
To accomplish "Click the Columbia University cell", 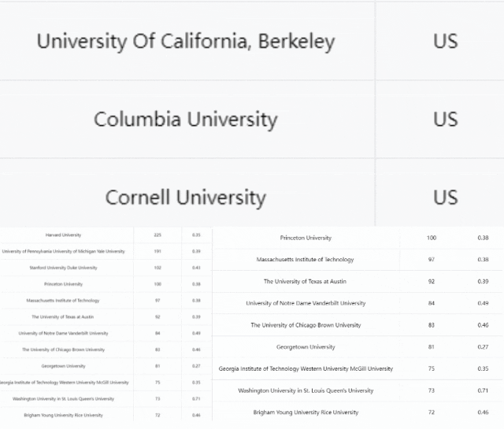I will (x=186, y=119).
